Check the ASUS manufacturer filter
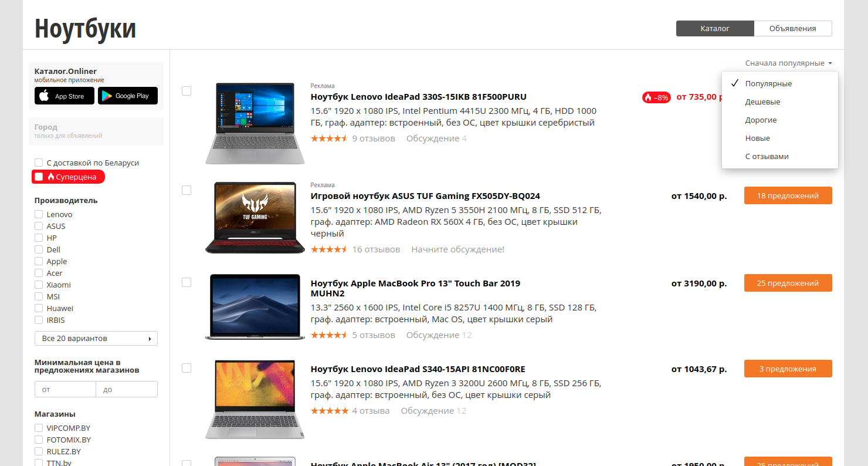The width and height of the screenshot is (868, 466). click(x=39, y=226)
